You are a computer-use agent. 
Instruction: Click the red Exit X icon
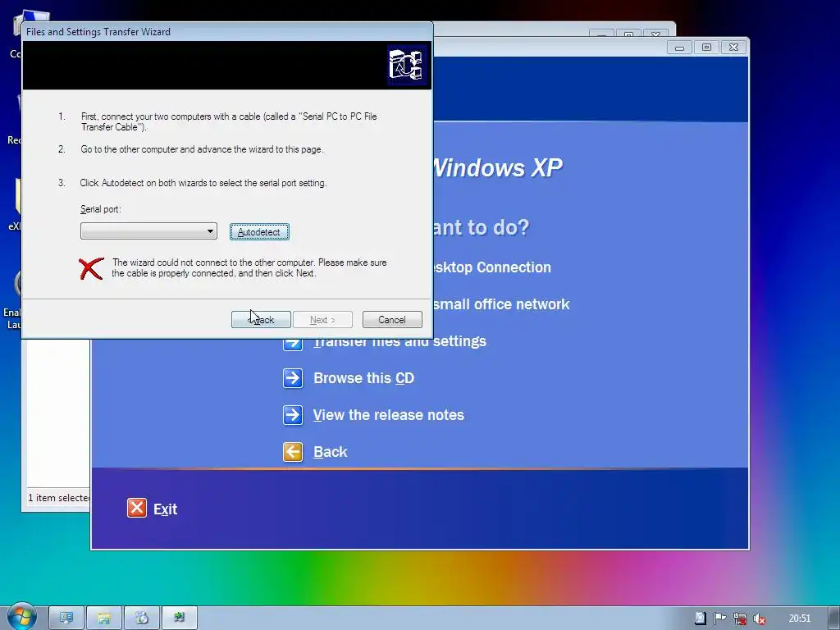(137, 508)
